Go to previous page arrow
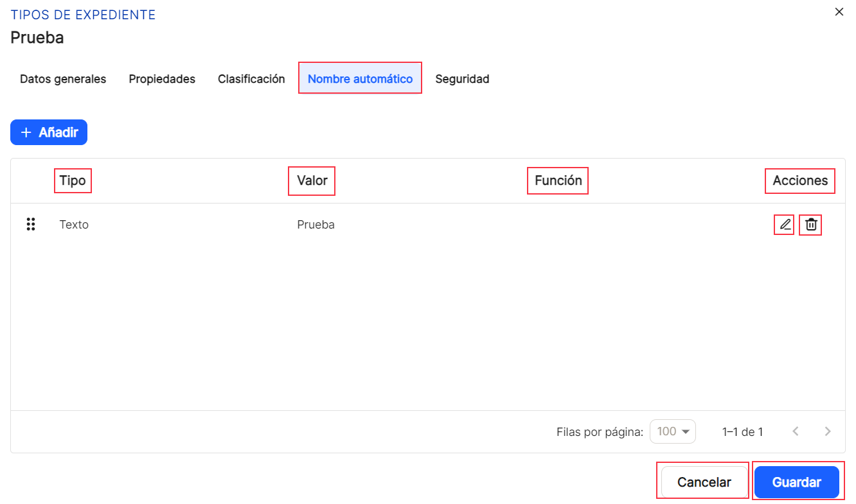Screen dimensions: 856x504 796,431
